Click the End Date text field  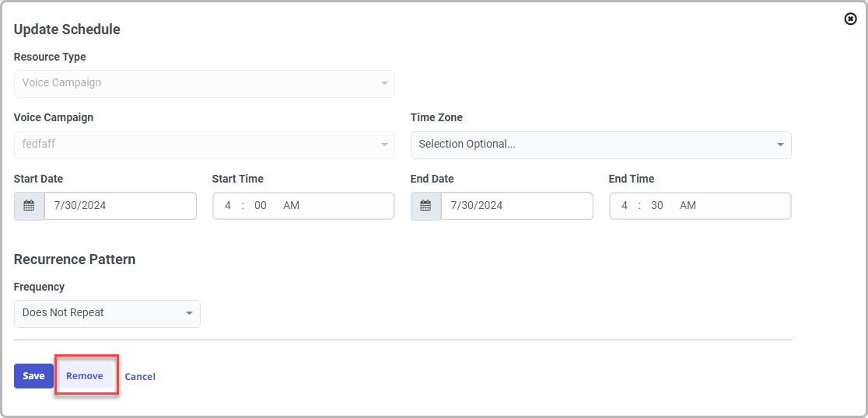point(516,206)
